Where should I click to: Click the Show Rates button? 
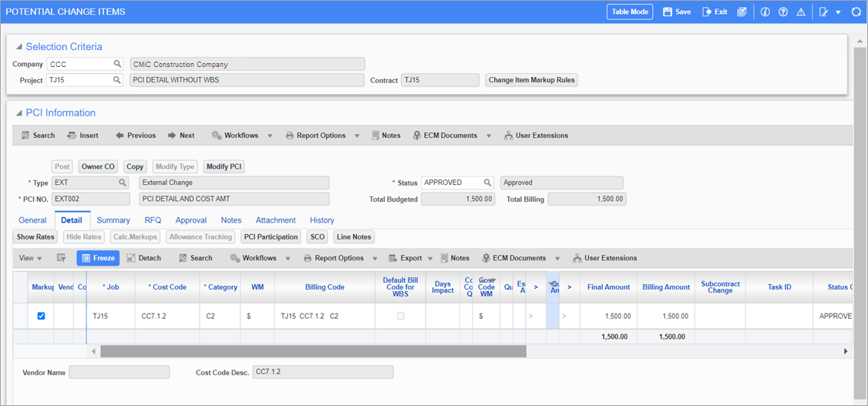(35, 237)
